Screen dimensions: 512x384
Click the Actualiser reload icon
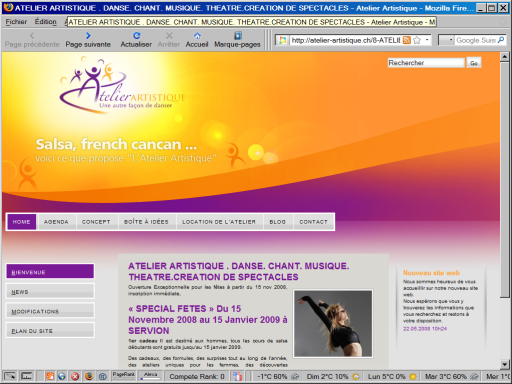pyautogui.click(x=136, y=36)
